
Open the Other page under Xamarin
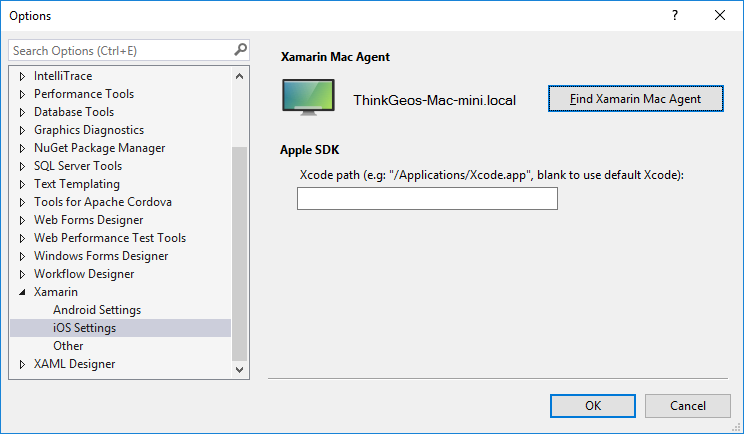(x=68, y=346)
